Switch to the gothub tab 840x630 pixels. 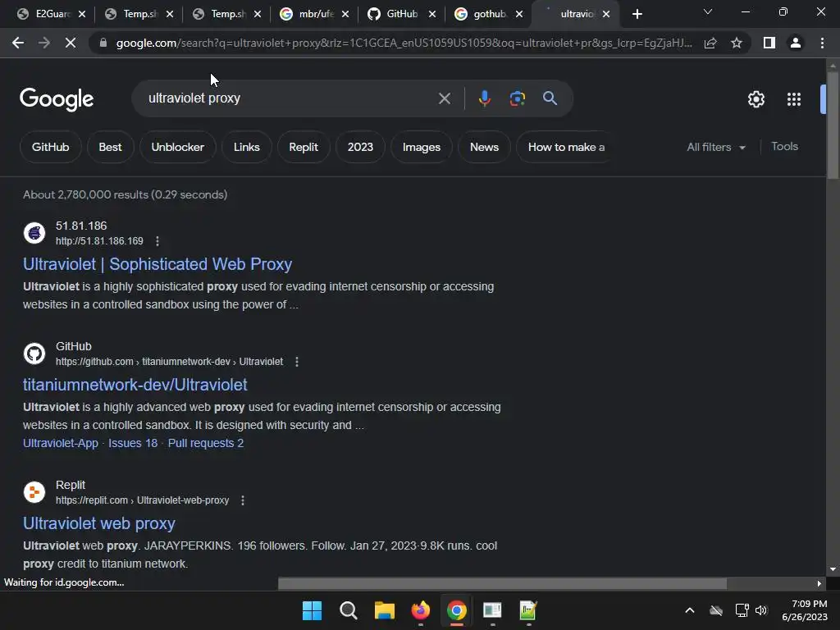[x=489, y=15]
